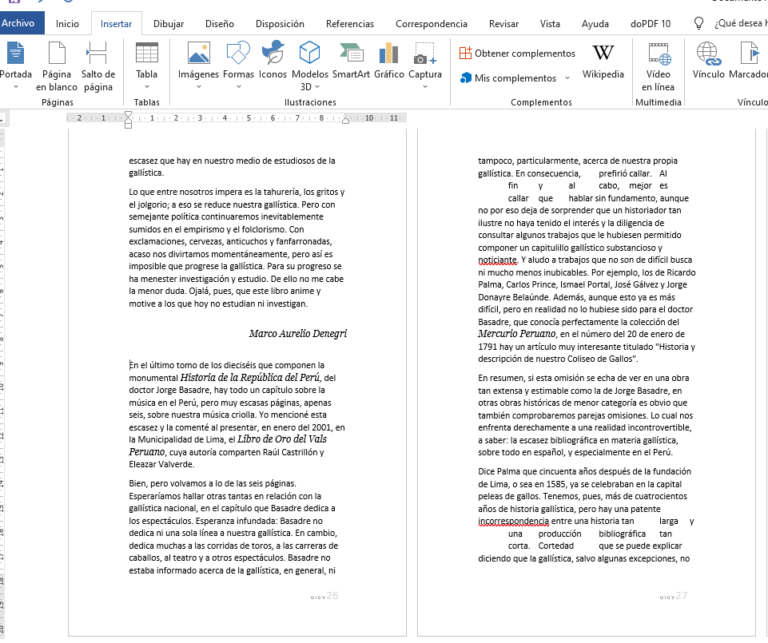Insert a Vínculo hyperlink
Screen dimensions: 768x643
(708, 61)
